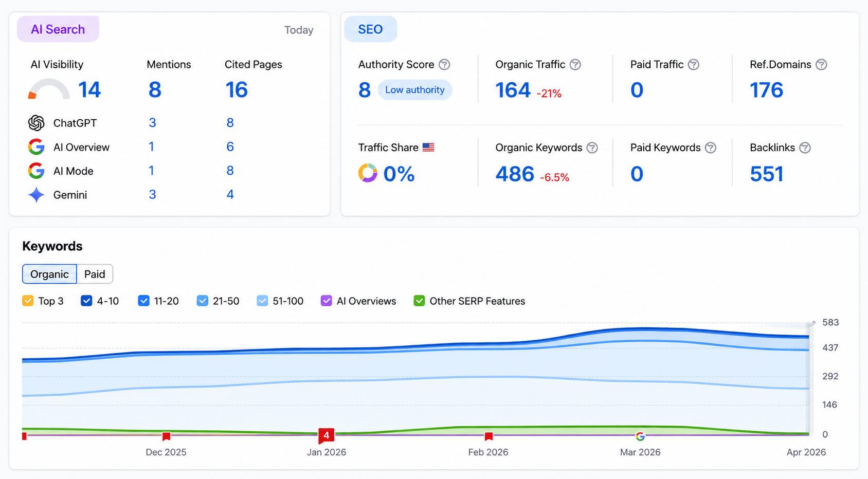Switch to the Paid keywords tab
The height and width of the screenshot is (479, 868).
pyautogui.click(x=94, y=274)
